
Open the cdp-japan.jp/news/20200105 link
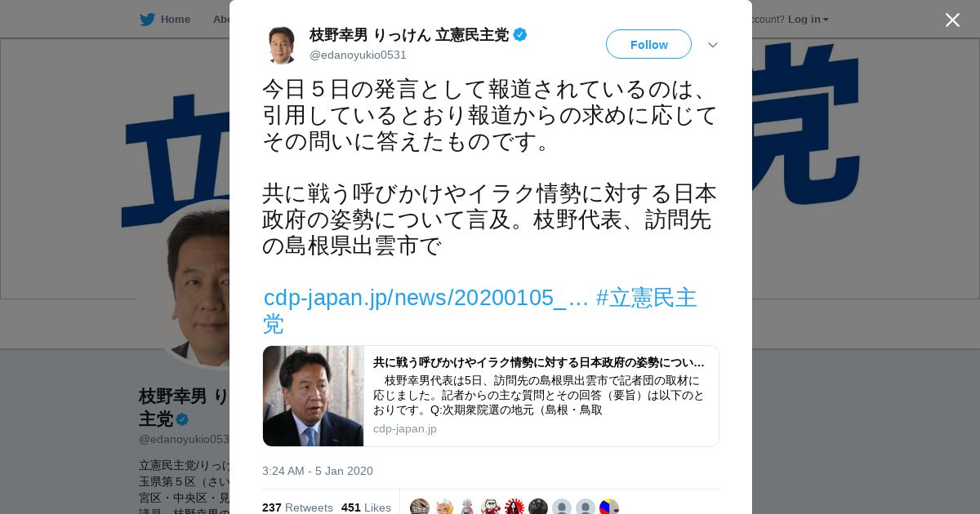pos(426,298)
